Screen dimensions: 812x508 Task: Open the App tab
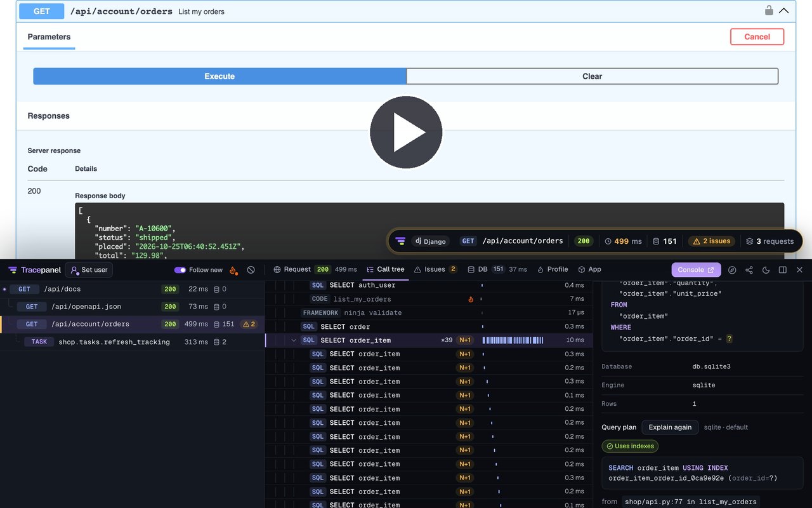pos(589,269)
